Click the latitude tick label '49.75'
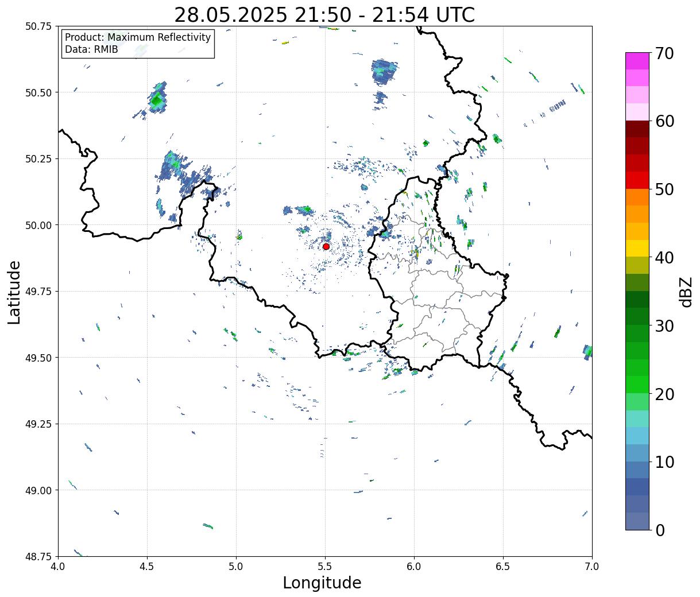700x597 pixels. (x=38, y=292)
